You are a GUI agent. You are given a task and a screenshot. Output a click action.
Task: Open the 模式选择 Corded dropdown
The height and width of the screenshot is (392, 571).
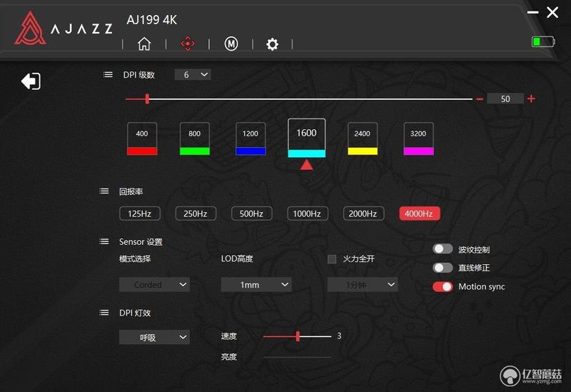click(x=154, y=284)
